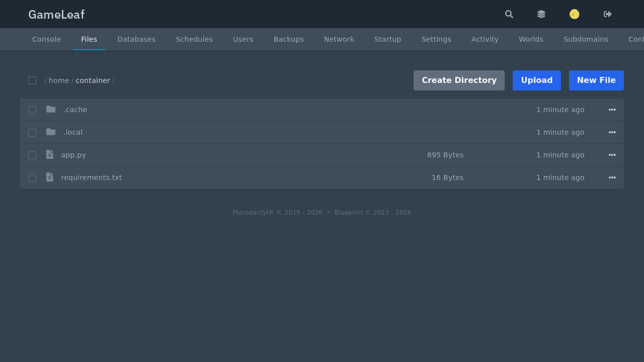644x362 pixels.
Task: Open the account avatar icon
Action: pyautogui.click(x=575, y=14)
